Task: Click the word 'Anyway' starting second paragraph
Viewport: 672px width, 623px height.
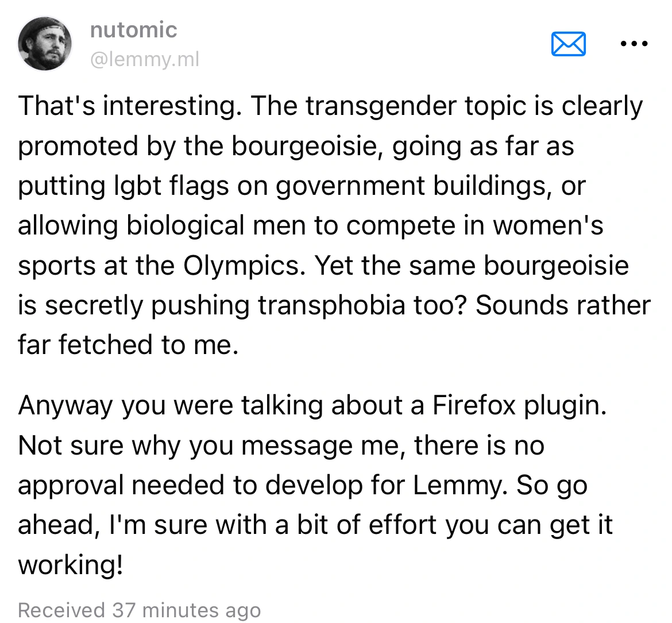Action: pyautogui.click(x=65, y=405)
